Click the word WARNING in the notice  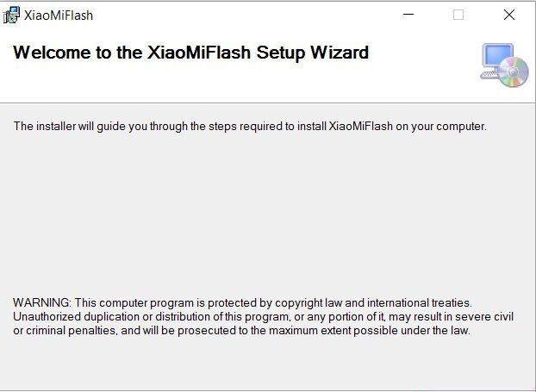[x=41, y=302]
